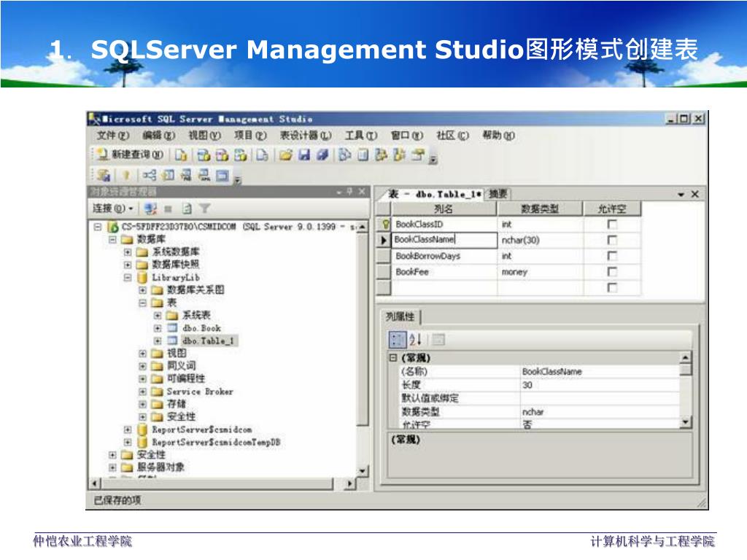This screenshot has height=560, width=747.
Task: Click the server node icon for CS-5FDFF23D37B0\CSMIDCOM
Action: tap(113, 227)
